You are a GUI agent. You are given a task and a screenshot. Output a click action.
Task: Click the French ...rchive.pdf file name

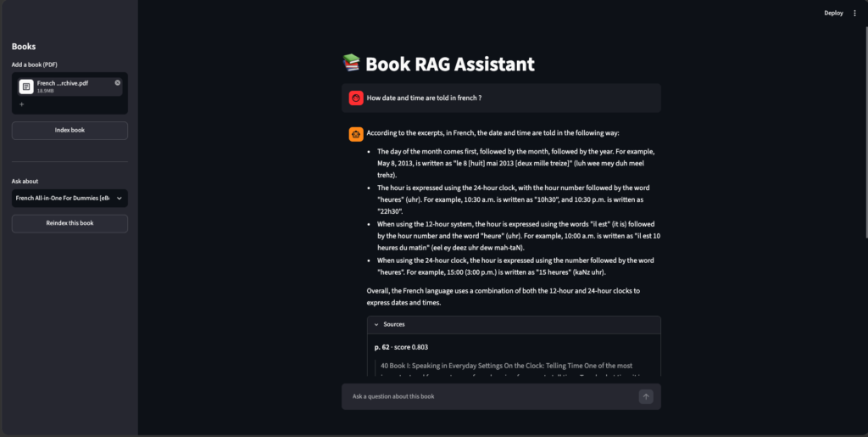(63, 83)
